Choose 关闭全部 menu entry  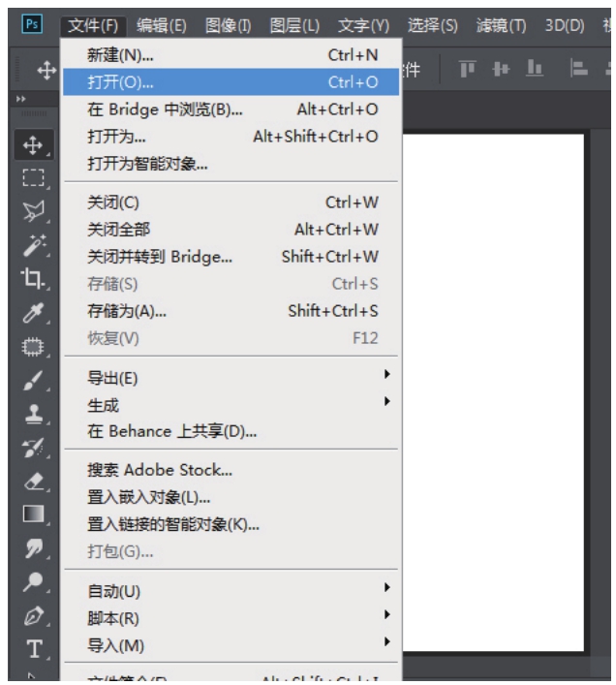(x=231, y=230)
